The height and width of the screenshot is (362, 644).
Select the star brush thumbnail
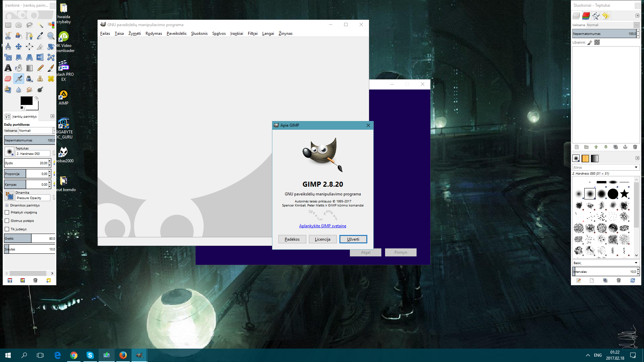pos(624,193)
